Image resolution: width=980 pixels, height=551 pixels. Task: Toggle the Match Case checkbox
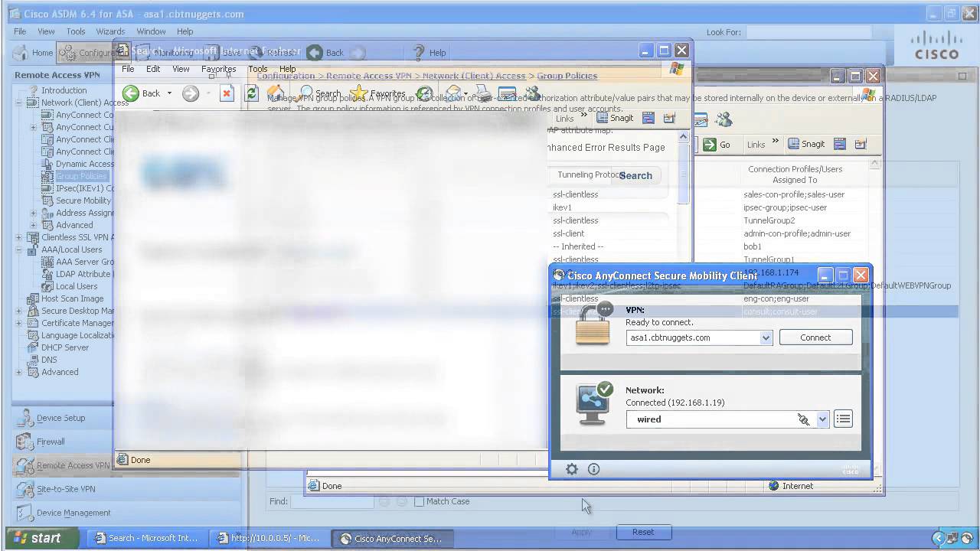pyautogui.click(x=419, y=502)
